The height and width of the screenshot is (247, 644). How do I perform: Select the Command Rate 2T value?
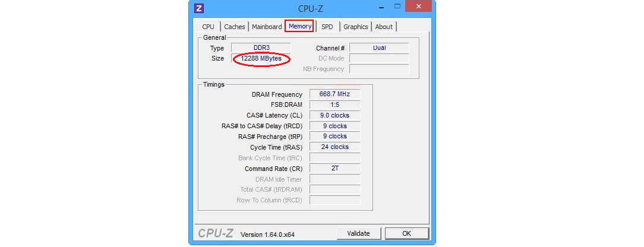tap(334, 169)
